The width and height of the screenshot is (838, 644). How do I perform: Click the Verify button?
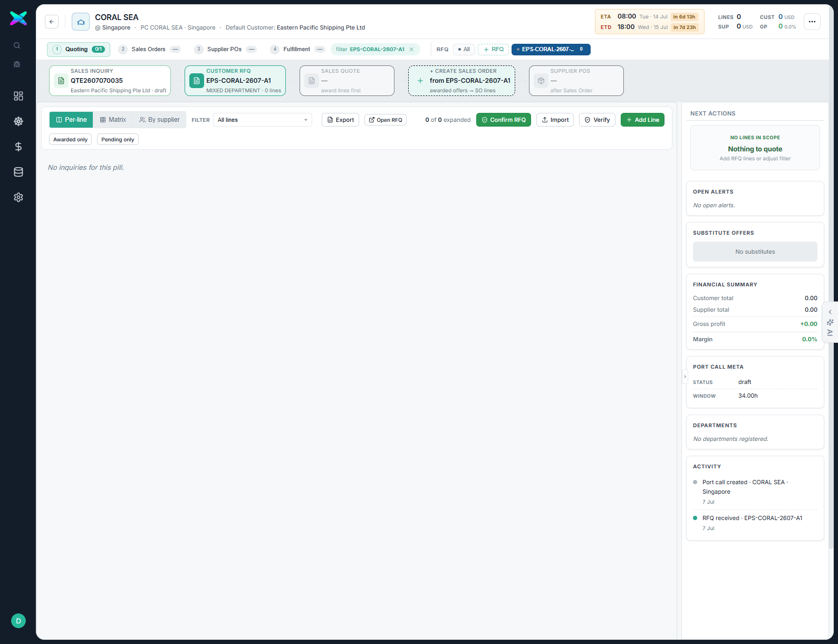pyautogui.click(x=597, y=120)
